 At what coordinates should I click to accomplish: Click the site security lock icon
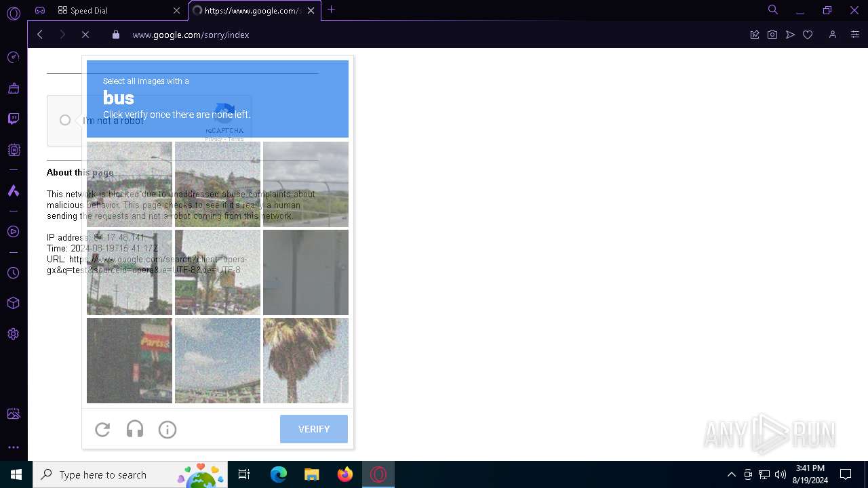pyautogui.click(x=116, y=35)
